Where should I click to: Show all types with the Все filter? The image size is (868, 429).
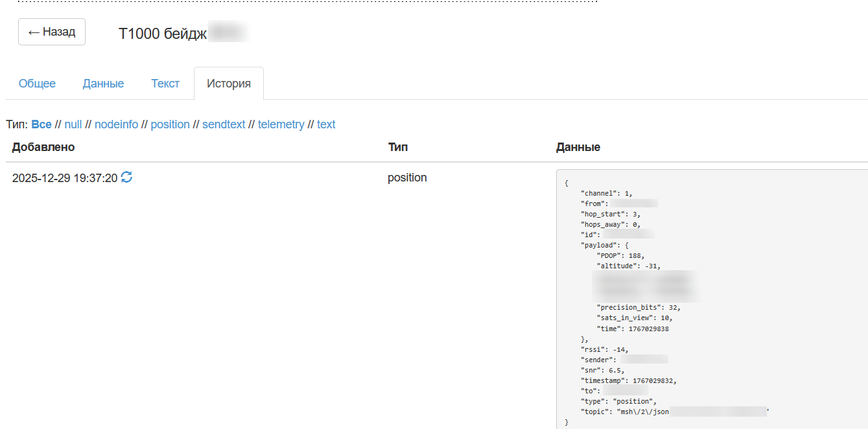(x=41, y=124)
